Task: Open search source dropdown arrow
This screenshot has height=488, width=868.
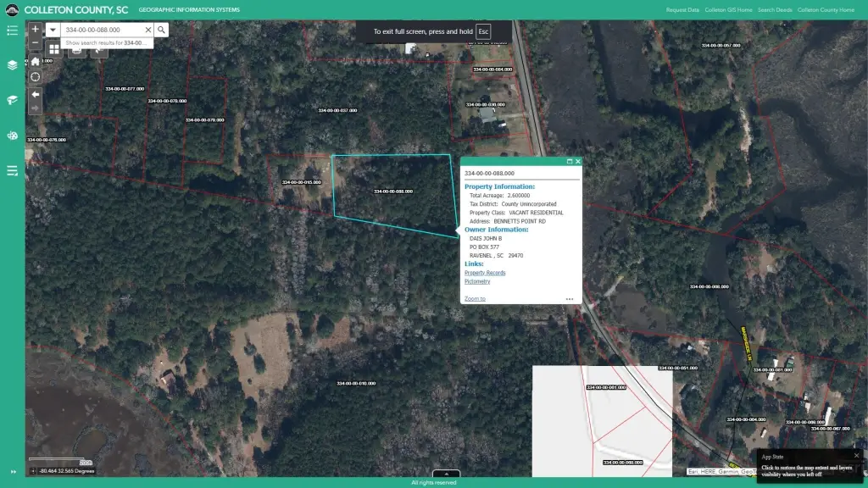Action: [x=53, y=30]
